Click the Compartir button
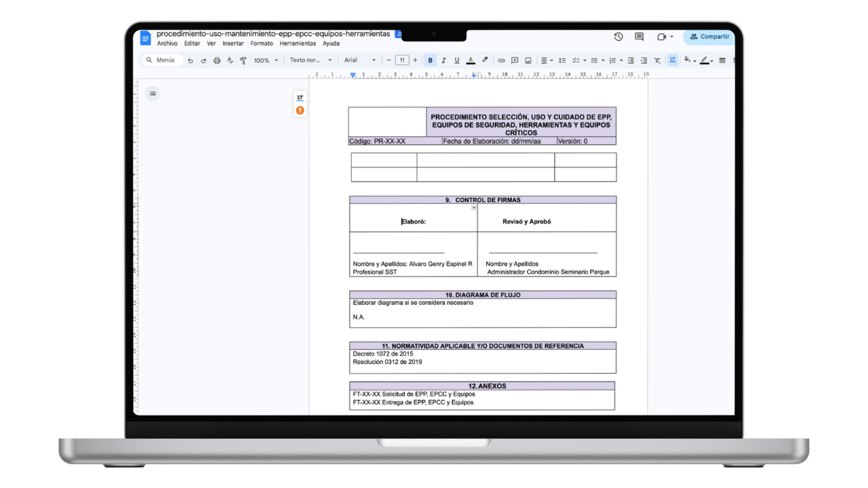Screen dimensions: 868x488 [709, 37]
